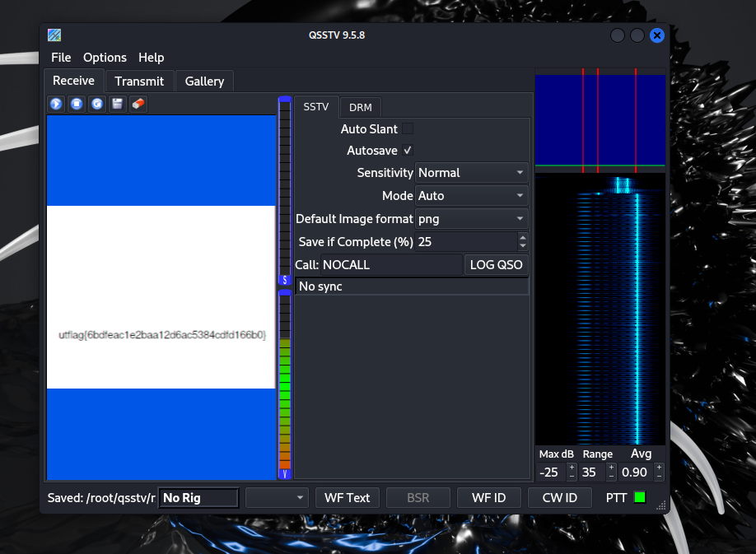Click the CW ID button

click(560, 498)
